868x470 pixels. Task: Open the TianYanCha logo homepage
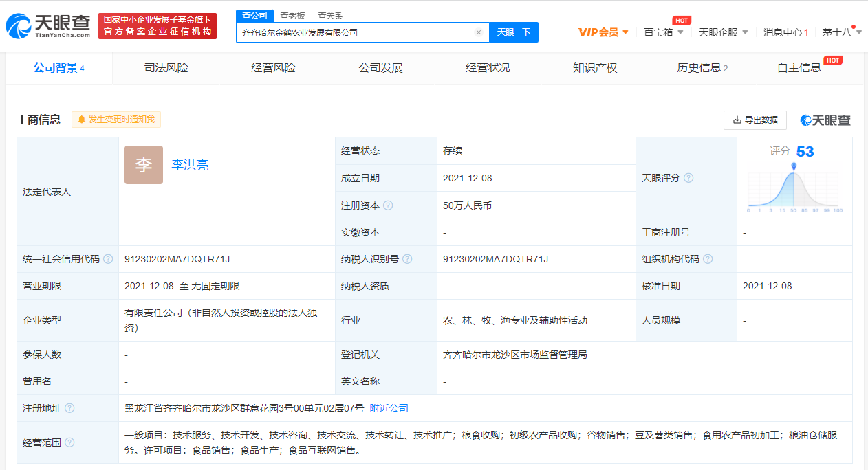click(x=48, y=26)
